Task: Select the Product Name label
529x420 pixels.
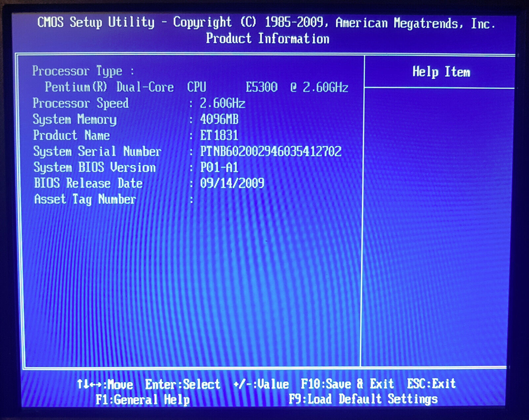Action: click(71, 135)
